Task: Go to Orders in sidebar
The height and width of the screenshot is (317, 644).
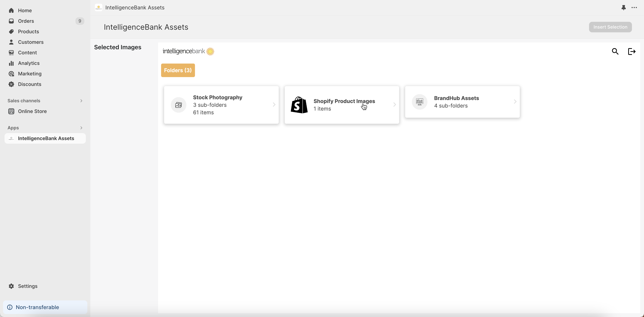Action: [x=26, y=21]
